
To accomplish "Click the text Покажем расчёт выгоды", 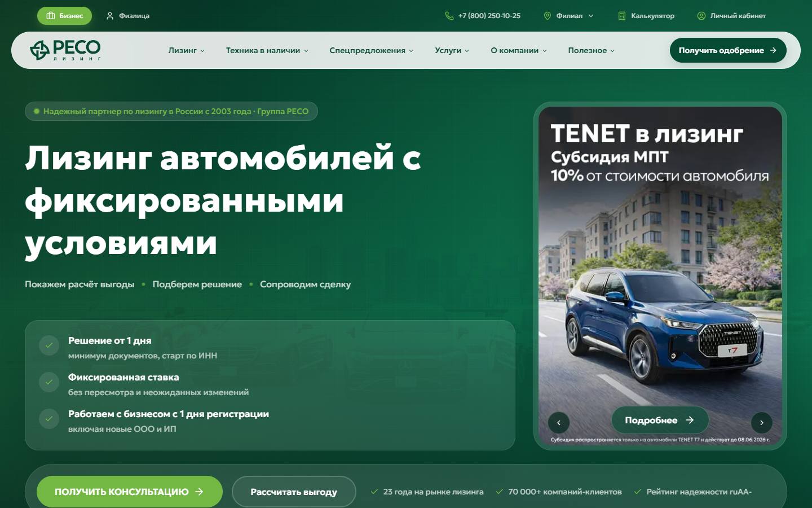I will pyautogui.click(x=80, y=284).
